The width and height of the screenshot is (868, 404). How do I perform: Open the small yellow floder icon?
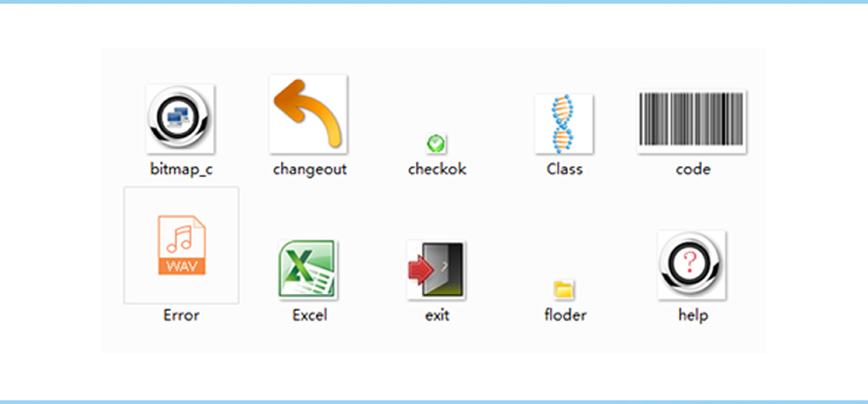pyautogui.click(x=564, y=290)
